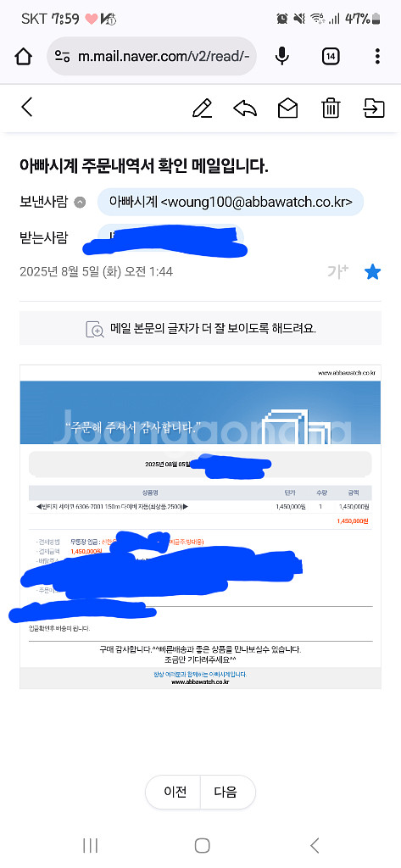Delete this email with the trash icon
The width and height of the screenshot is (401, 868).
[331, 108]
